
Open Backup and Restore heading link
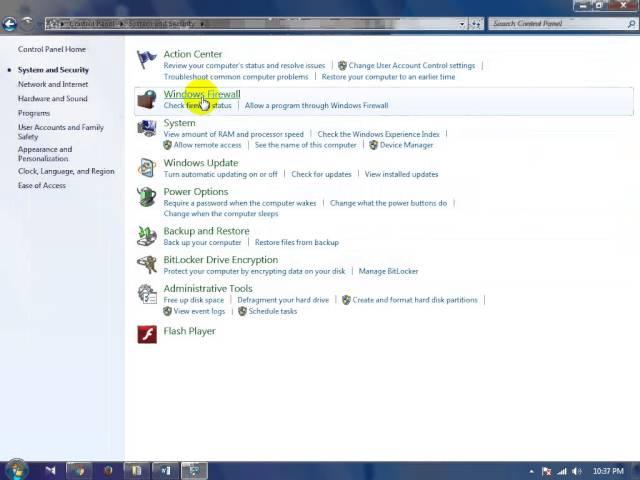tap(206, 231)
